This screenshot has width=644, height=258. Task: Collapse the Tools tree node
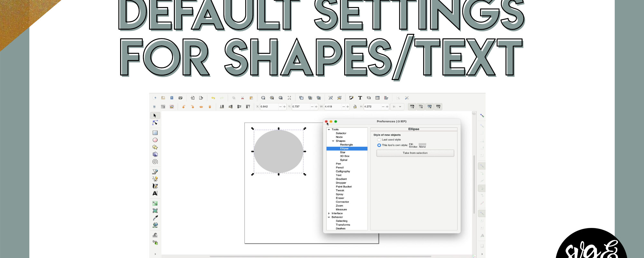pos(329,129)
